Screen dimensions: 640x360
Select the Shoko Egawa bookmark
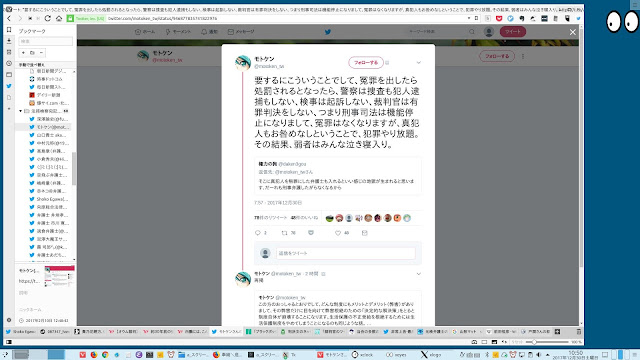click(49, 199)
